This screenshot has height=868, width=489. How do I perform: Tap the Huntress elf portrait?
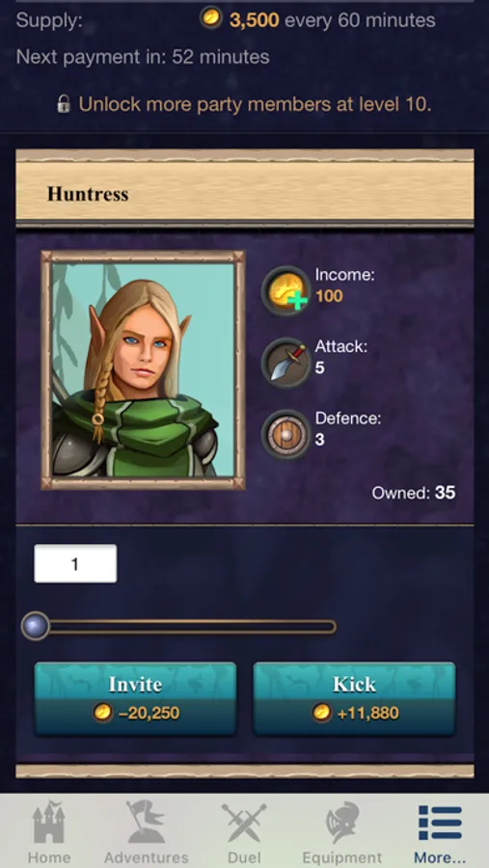(143, 370)
